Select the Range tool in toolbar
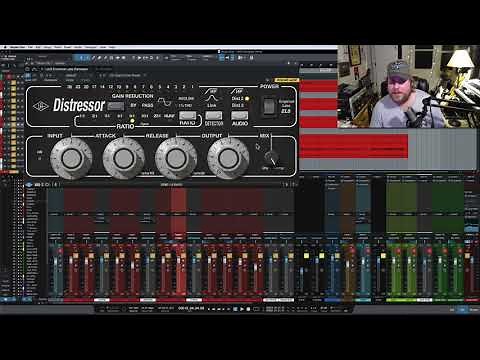The width and height of the screenshot is (480, 360). (87, 58)
